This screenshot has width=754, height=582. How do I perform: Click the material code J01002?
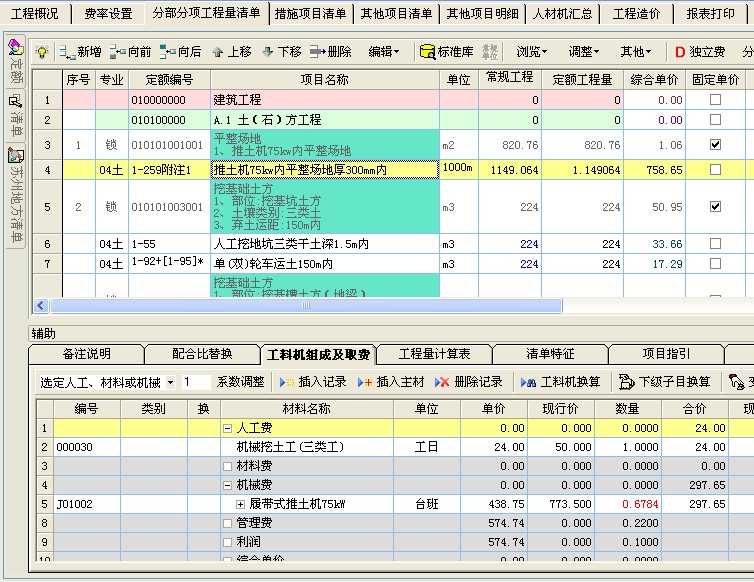coord(74,504)
